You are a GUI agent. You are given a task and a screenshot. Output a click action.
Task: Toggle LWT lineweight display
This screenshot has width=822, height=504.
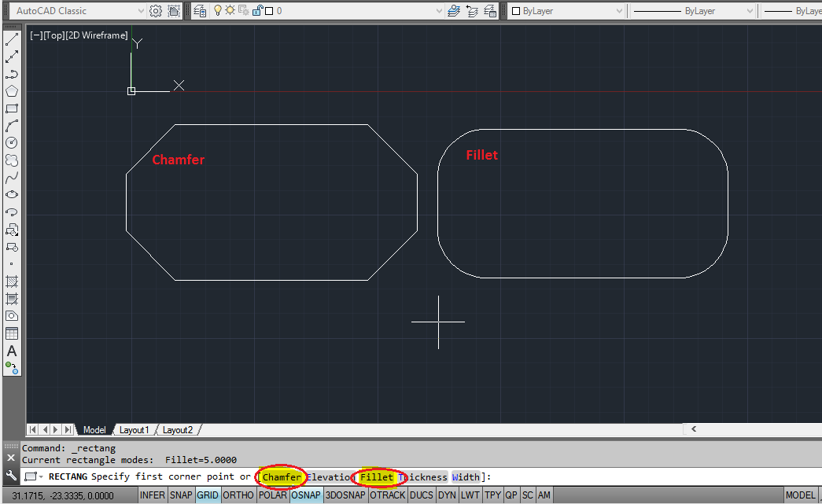470,495
